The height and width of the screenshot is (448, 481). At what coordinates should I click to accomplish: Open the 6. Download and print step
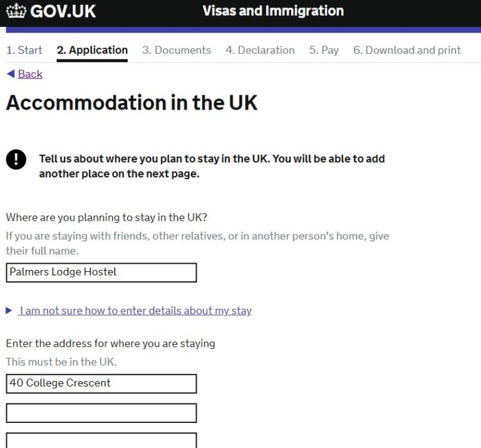point(407,50)
